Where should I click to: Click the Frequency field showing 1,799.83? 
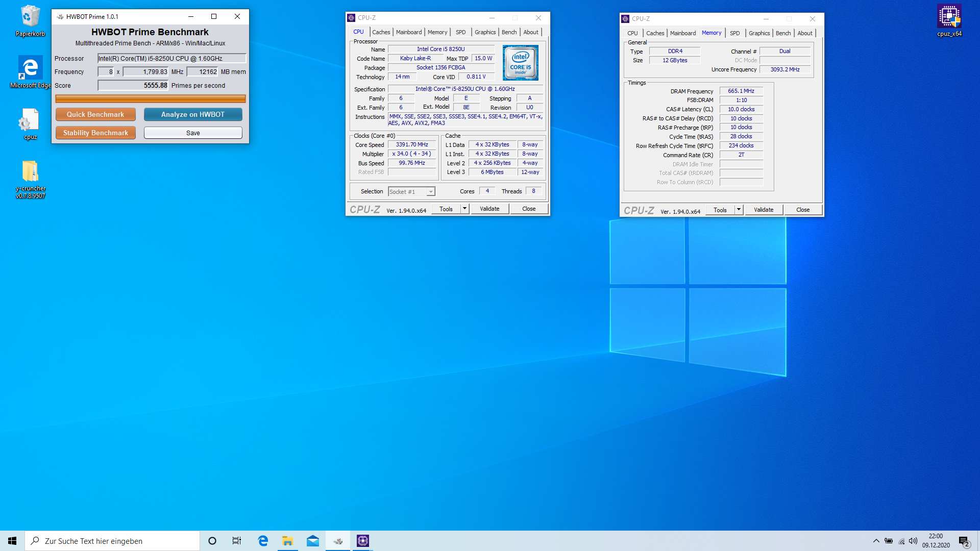[x=145, y=72]
